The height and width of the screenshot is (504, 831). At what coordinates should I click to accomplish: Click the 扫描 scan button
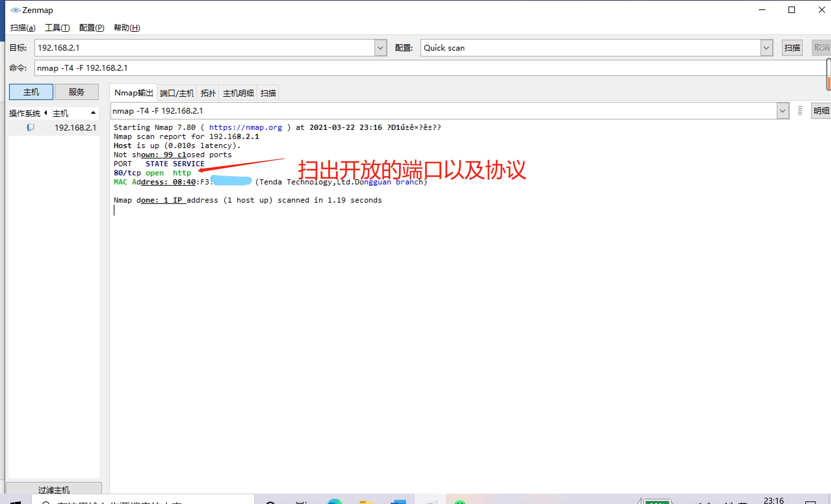pyautogui.click(x=792, y=48)
